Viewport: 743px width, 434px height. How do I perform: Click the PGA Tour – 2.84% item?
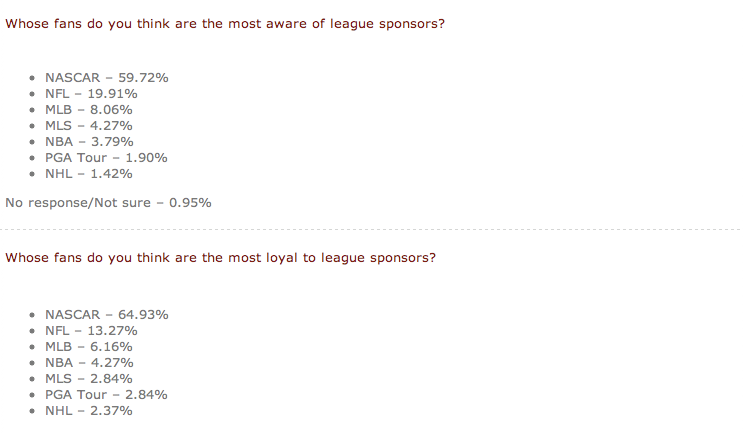coord(106,395)
